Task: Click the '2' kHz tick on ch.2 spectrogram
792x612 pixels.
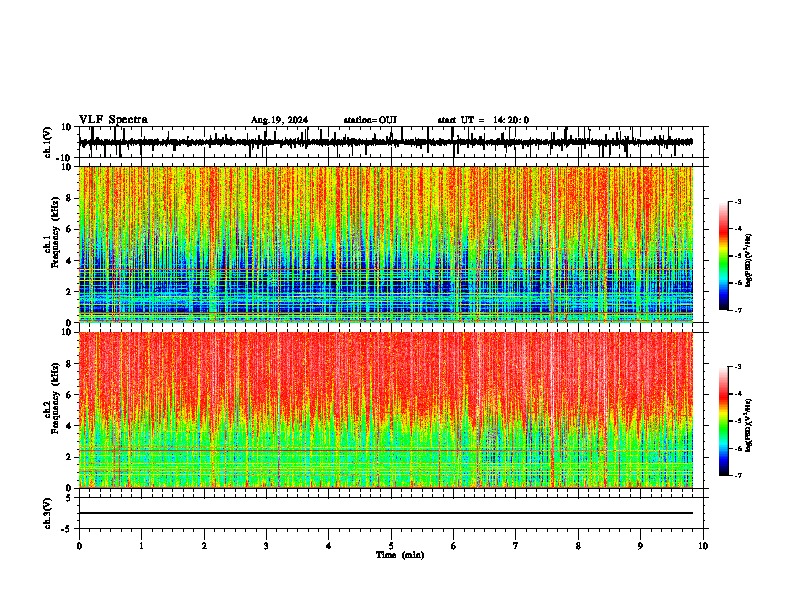Action: click(x=69, y=457)
